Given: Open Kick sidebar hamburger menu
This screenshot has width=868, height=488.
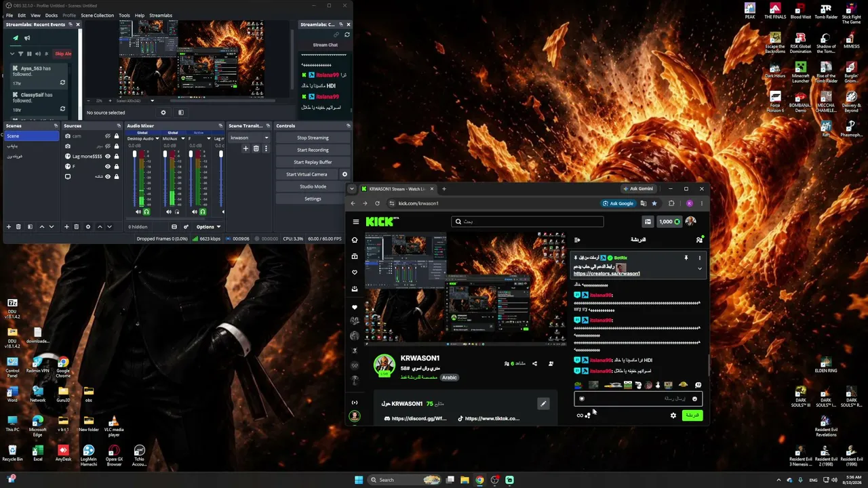Looking at the screenshot, I should (x=356, y=222).
